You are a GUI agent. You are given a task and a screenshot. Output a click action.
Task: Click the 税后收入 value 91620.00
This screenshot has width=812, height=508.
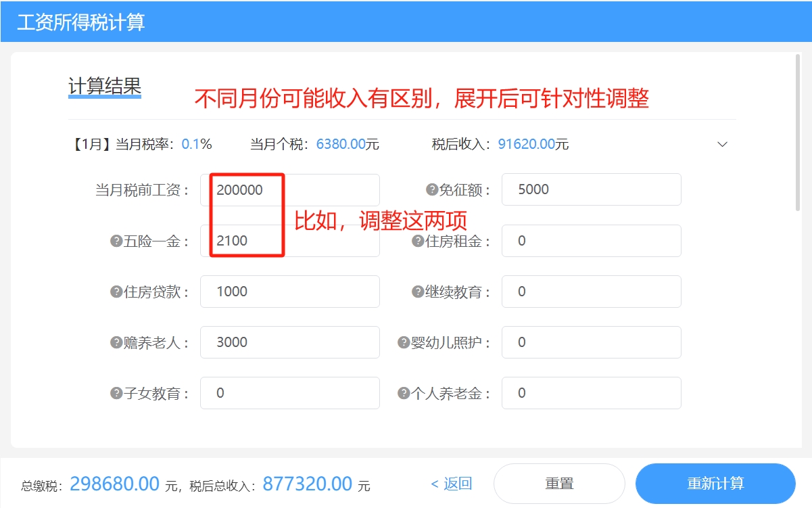(x=526, y=144)
